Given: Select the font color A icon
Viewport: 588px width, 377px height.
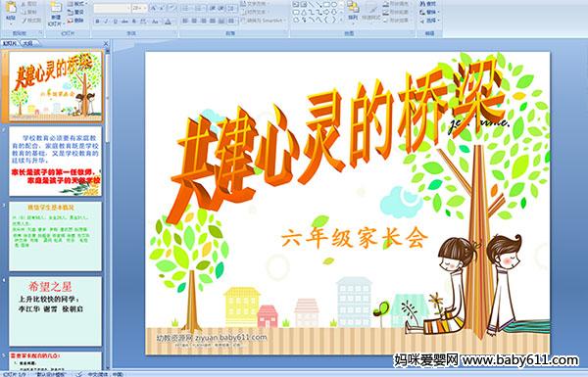Looking at the screenshot, I should (169, 22).
